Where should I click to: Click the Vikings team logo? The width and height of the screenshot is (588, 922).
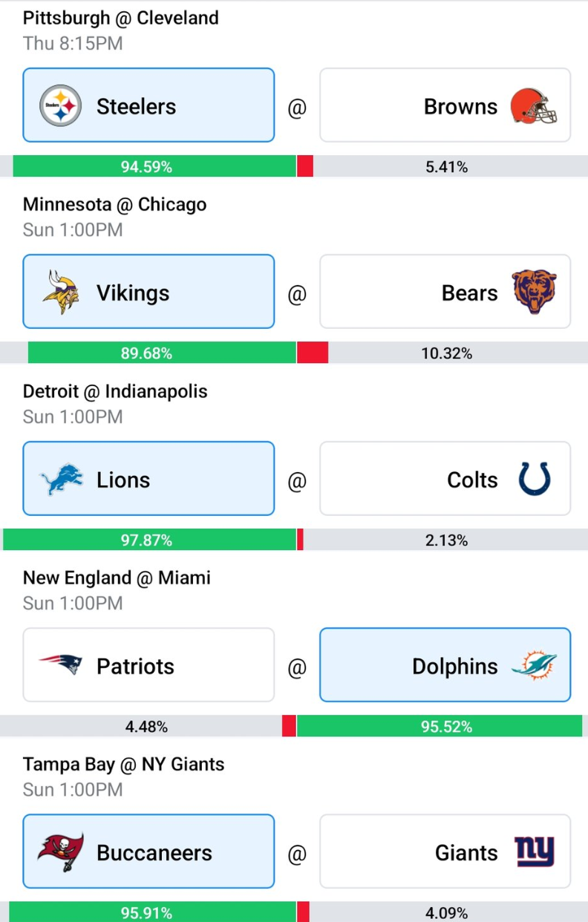60,292
